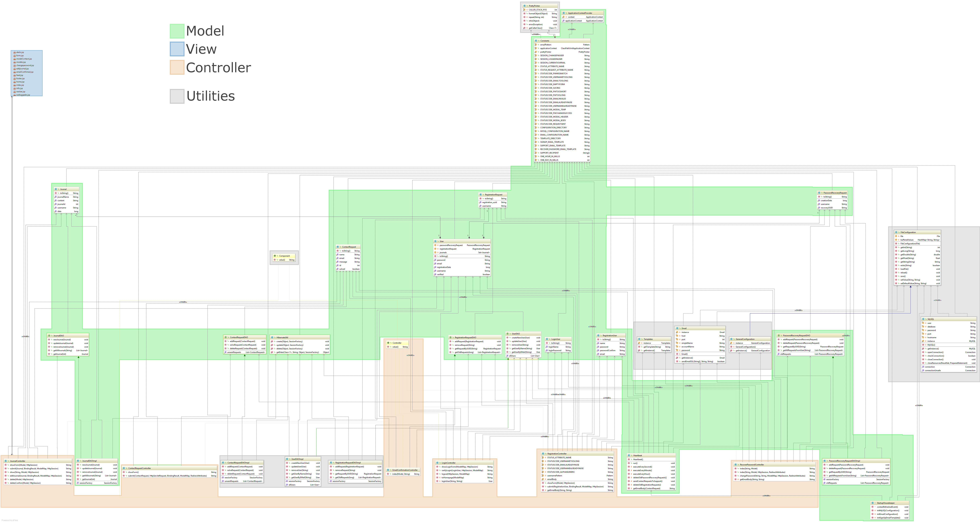Click the method icon beside toString() in User
This screenshot has height=523, width=980.
click(435, 256)
